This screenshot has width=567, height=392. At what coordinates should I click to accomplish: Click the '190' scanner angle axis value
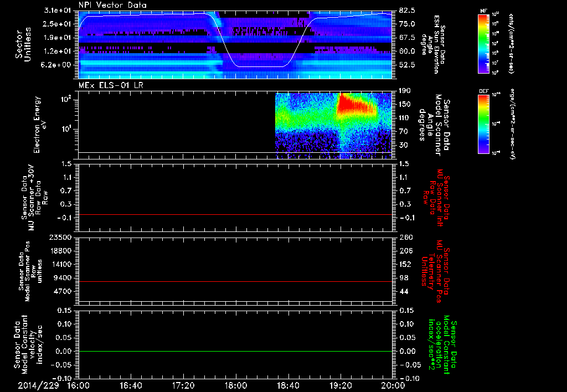pyautogui.click(x=405, y=91)
